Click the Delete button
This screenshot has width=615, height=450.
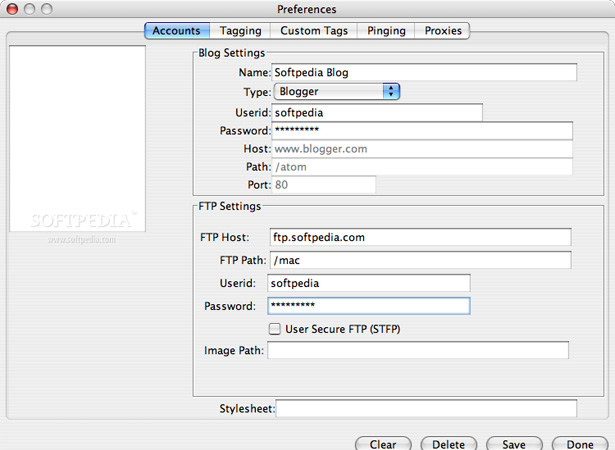(x=449, y=443)
